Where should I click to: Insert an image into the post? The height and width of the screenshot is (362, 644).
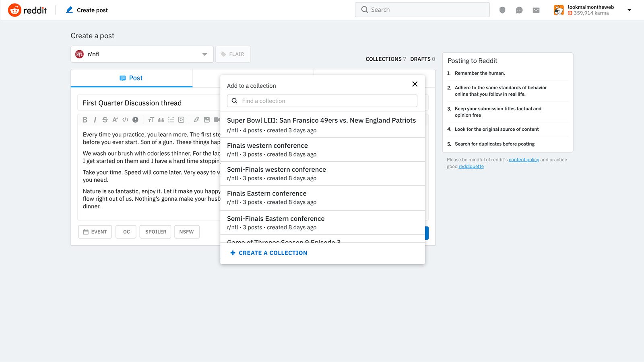click(x=207, y=120)
